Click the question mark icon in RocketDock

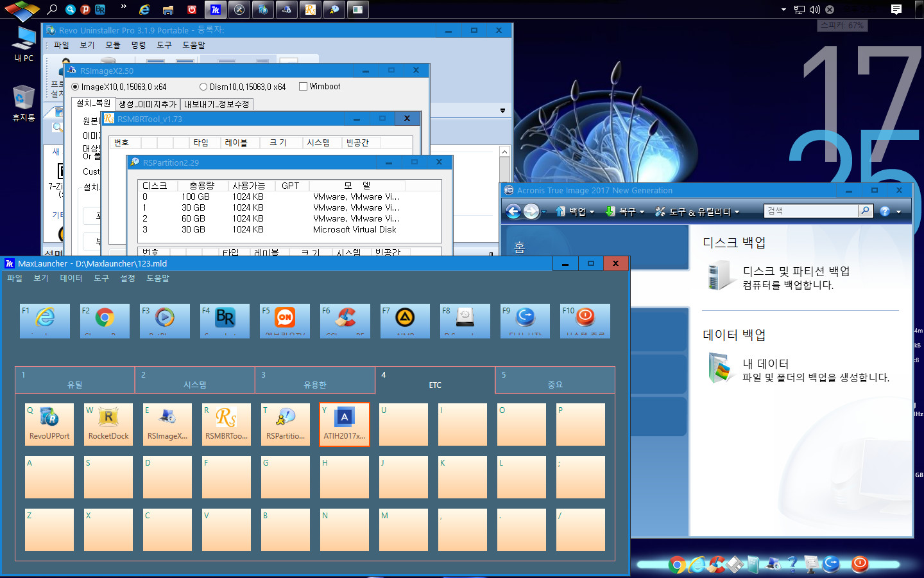[792, 565]
